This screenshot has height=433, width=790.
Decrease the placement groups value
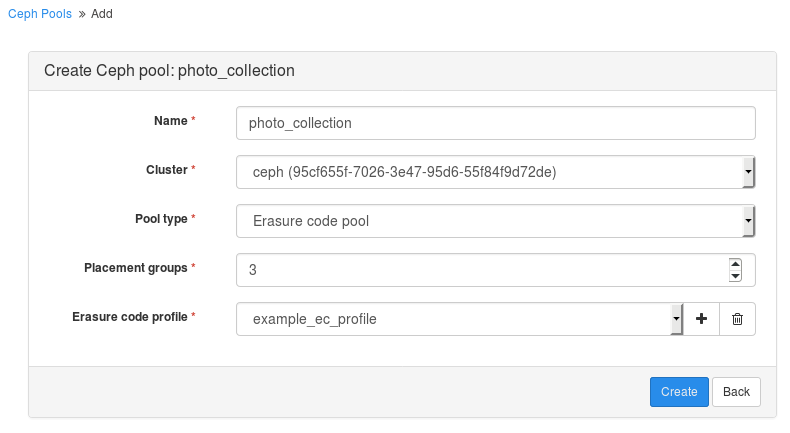point(735,275)
